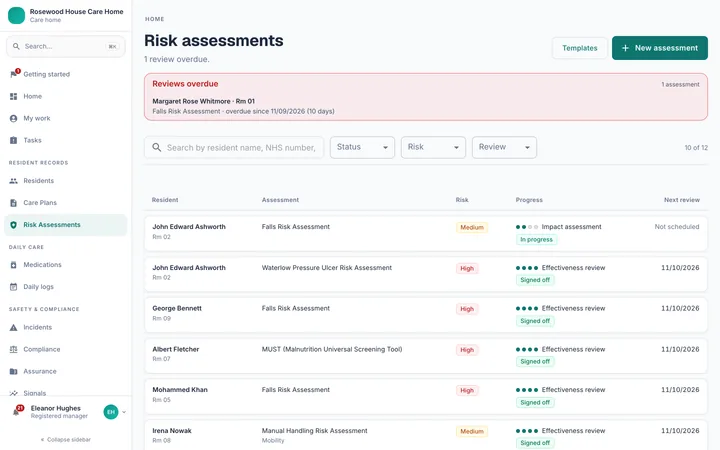Go to Incidents
This screenshot has width=720, height=450.
66,327
